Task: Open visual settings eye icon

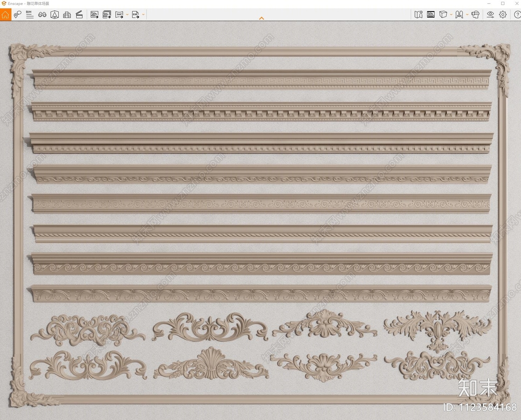Action: tap(490, 15)
